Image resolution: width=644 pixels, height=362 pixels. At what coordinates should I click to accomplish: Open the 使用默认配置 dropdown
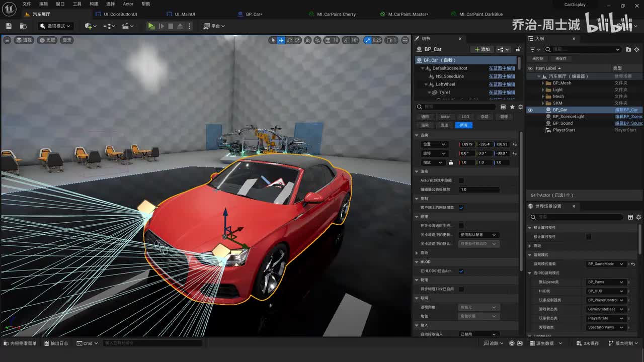point(478,235)
